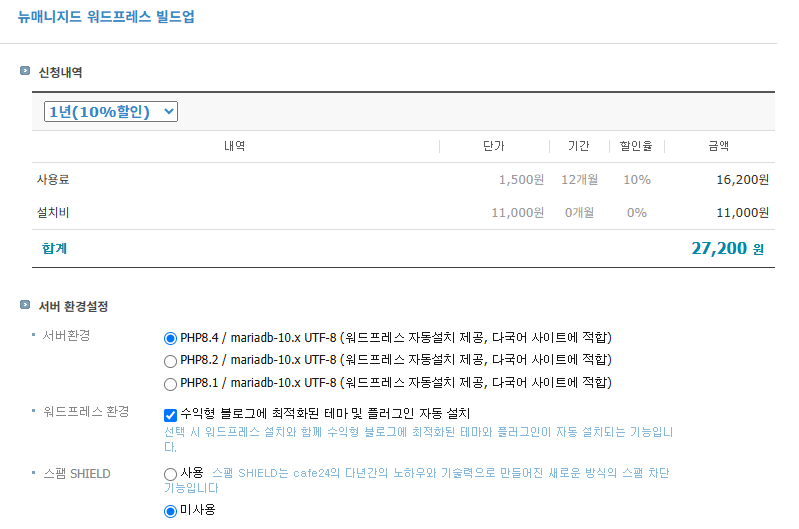Click the 내역 column header
This screenshot has width=799, height=529.
235,146
